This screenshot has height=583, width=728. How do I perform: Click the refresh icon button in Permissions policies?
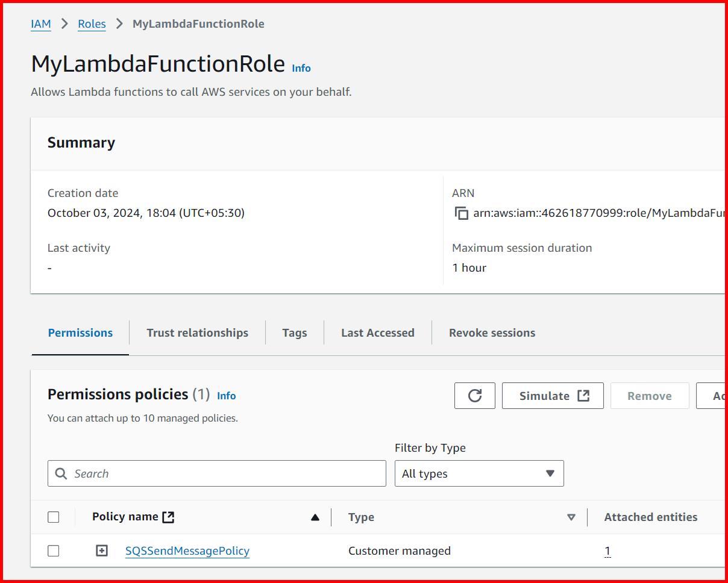pyautogui.click(x=475, y=396)
